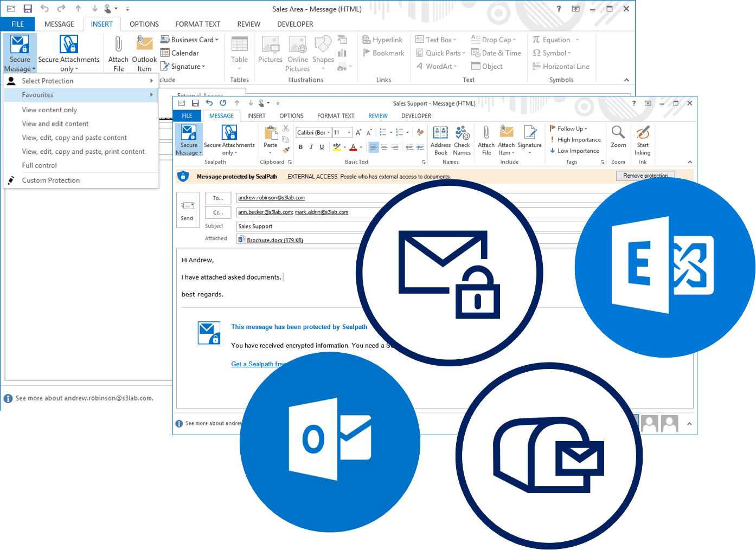Toggle Align Left in Sales Support window

373,147
